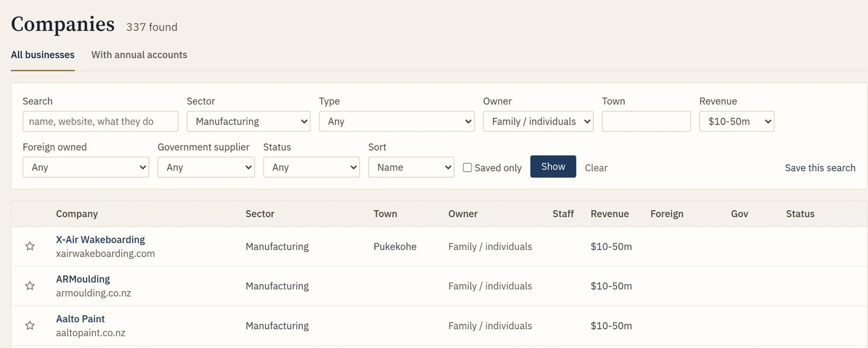Change the Sort dropdown set to Name

pyautogui.click(x=411, y=167)
